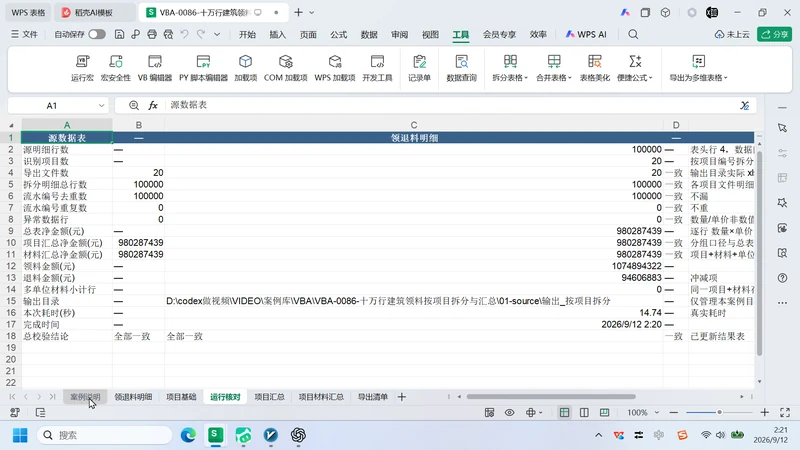
Task: Switch to 开始 ribbon tab
Action: pos(247,34)
